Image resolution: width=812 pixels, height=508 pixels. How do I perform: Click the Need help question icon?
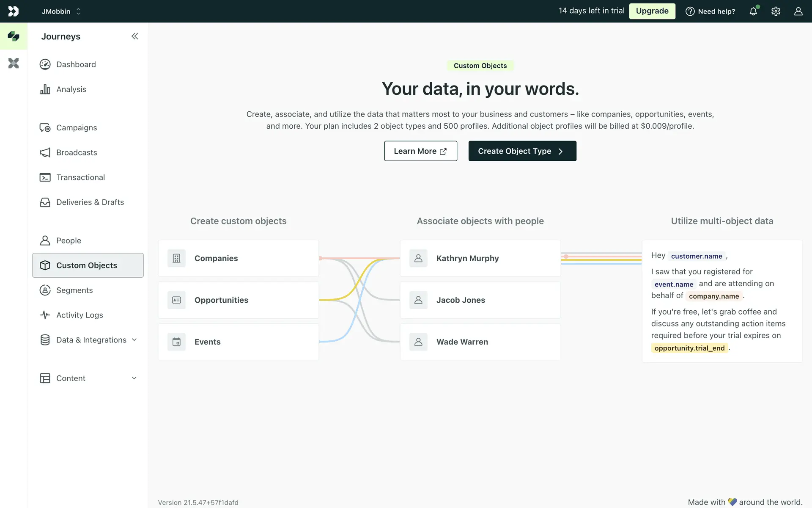coord(690,11)
